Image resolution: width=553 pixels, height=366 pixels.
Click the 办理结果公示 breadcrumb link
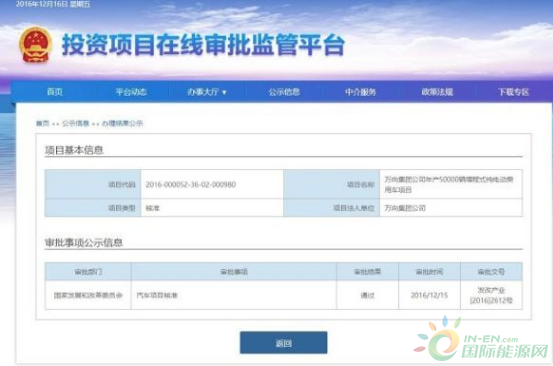[122, 123]
